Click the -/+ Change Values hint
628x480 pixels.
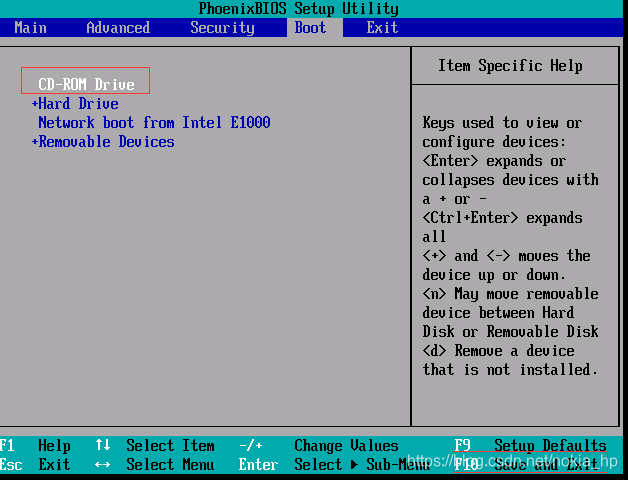tap(319, 445)
